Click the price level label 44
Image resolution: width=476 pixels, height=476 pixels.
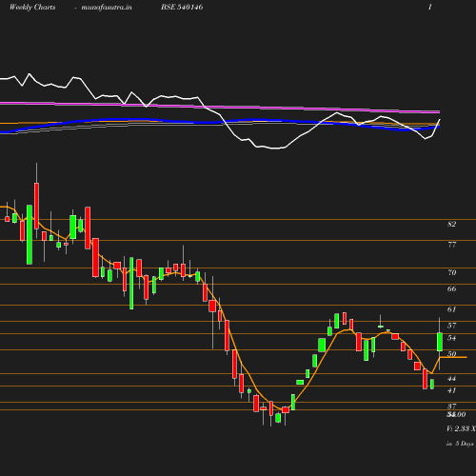pos(452,379)
